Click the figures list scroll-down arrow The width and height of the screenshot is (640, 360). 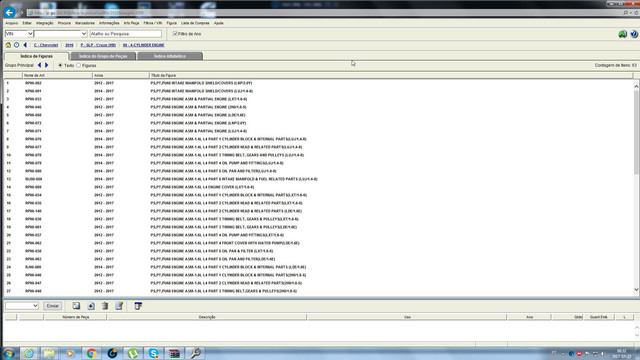[636, 290]
